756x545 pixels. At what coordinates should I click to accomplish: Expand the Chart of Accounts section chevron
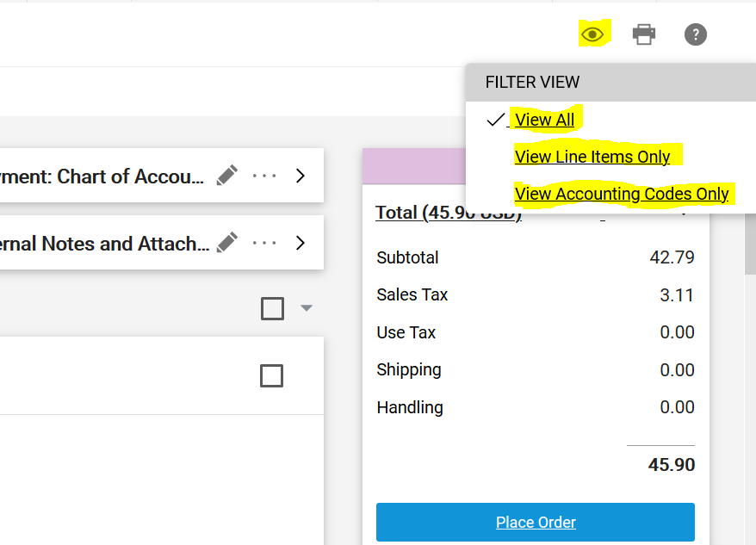coord(301,176)
